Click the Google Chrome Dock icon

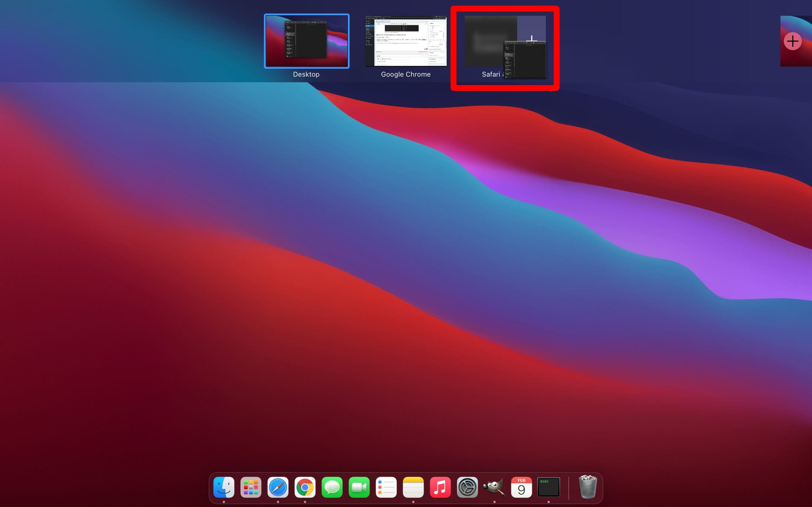305,487
